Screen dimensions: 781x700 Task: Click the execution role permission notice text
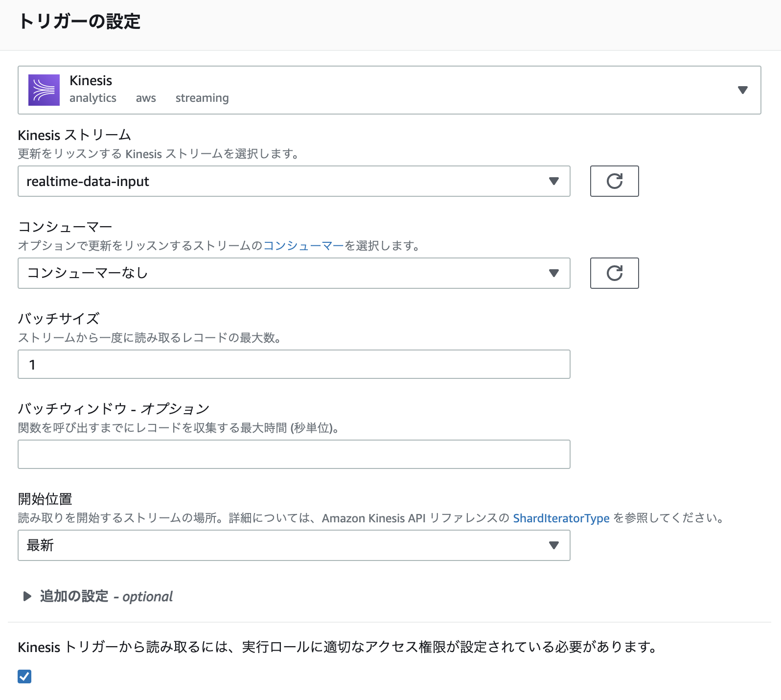[x=338, y=647]
